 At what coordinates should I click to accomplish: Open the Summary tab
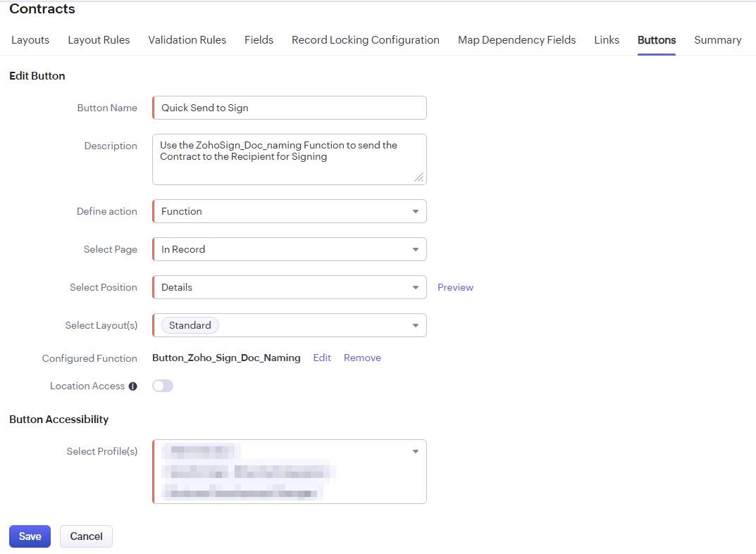(718, 40)
